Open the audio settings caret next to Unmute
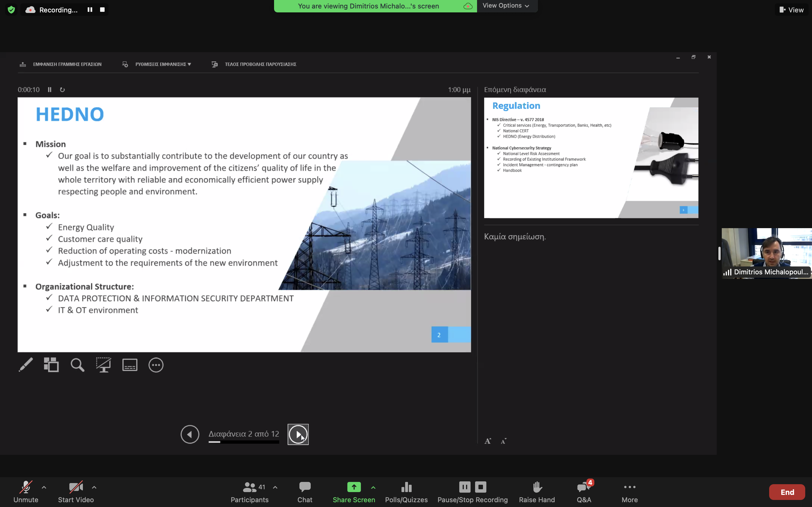Screen dimensions: 812x507 (44, 487)
